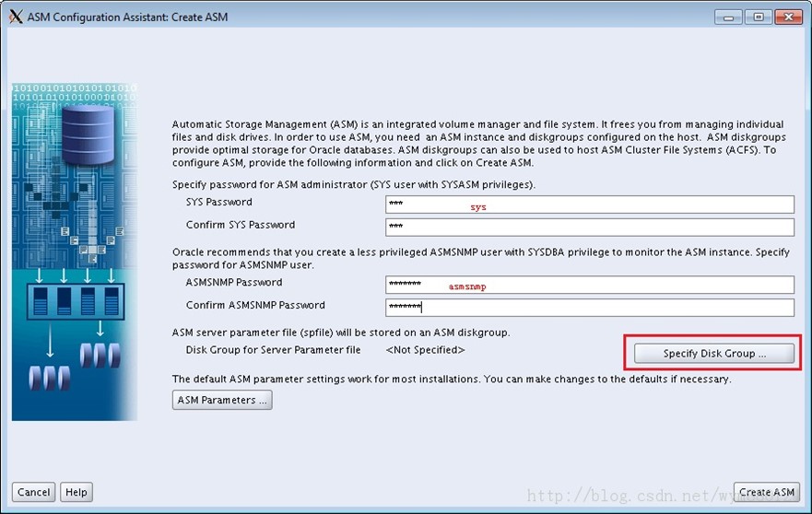Viewport: 812px width, 514px height.
Task: Click the ASM storage illustration image
Action: pos(75,251)
